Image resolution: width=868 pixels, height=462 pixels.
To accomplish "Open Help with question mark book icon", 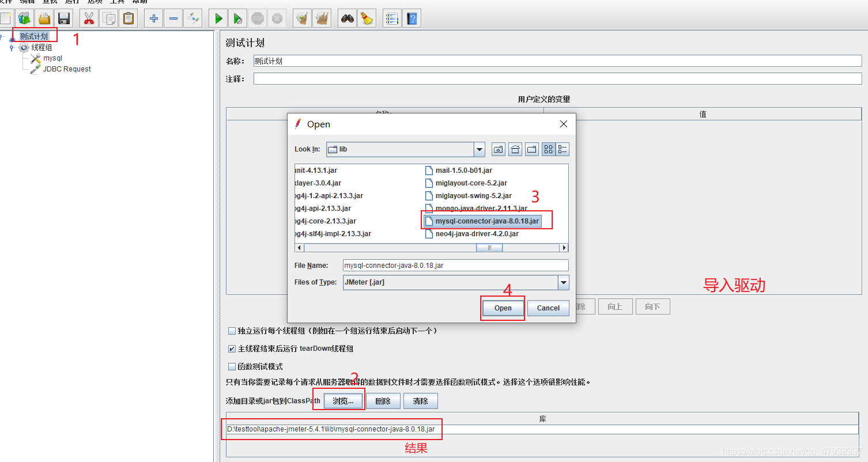I will pos(412,18).
